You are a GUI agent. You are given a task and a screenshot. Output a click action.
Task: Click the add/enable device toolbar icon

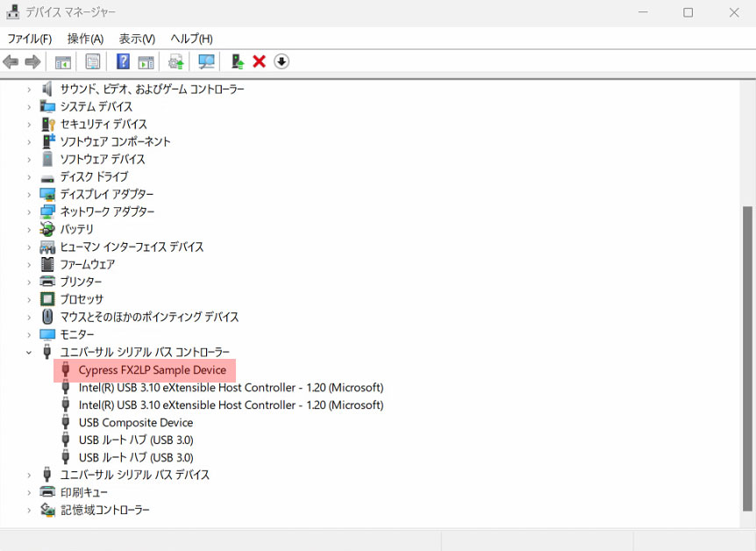point(238,61)
